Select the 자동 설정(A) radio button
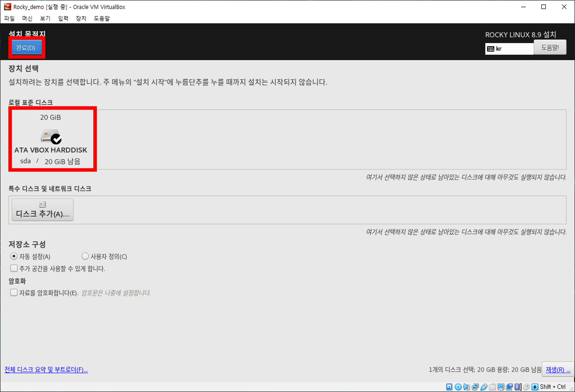The image size is (575, 392). point(14,256)
